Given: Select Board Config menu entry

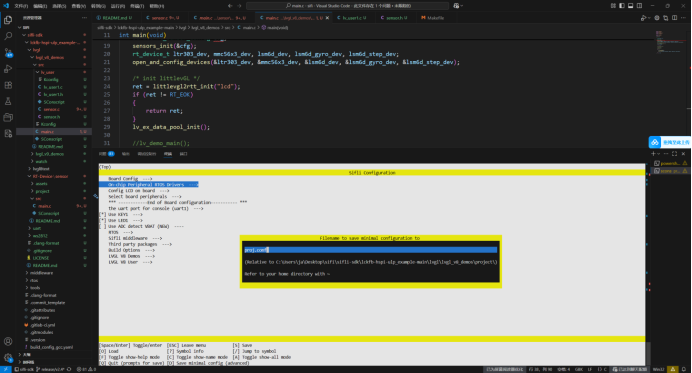Looking at the screenshot, I should (130, 179).
